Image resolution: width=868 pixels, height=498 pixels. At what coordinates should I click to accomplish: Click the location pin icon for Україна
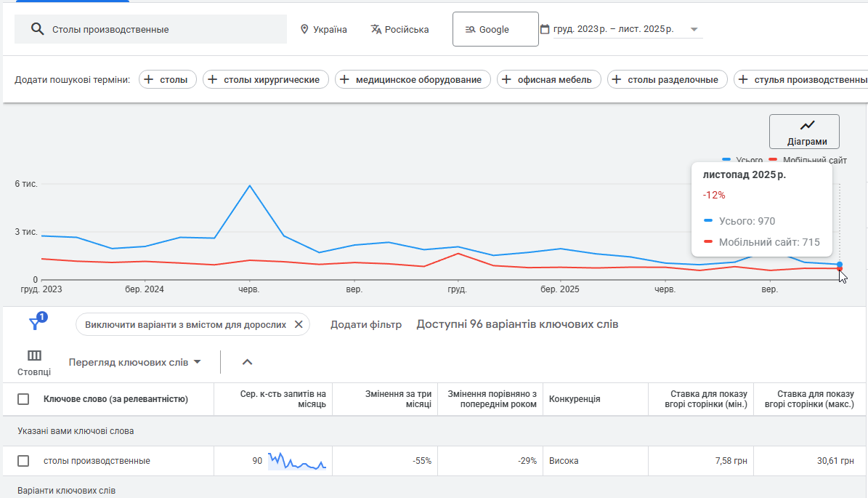point(305,29)
